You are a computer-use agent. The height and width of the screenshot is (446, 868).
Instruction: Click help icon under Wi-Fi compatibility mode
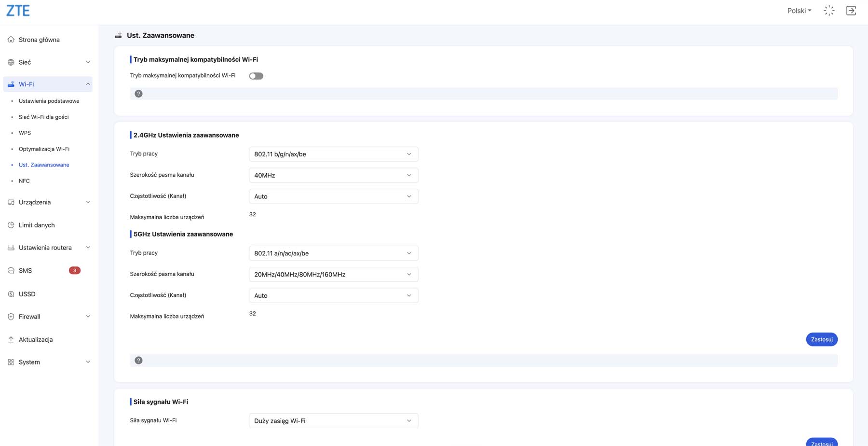(x=138, y=94)
